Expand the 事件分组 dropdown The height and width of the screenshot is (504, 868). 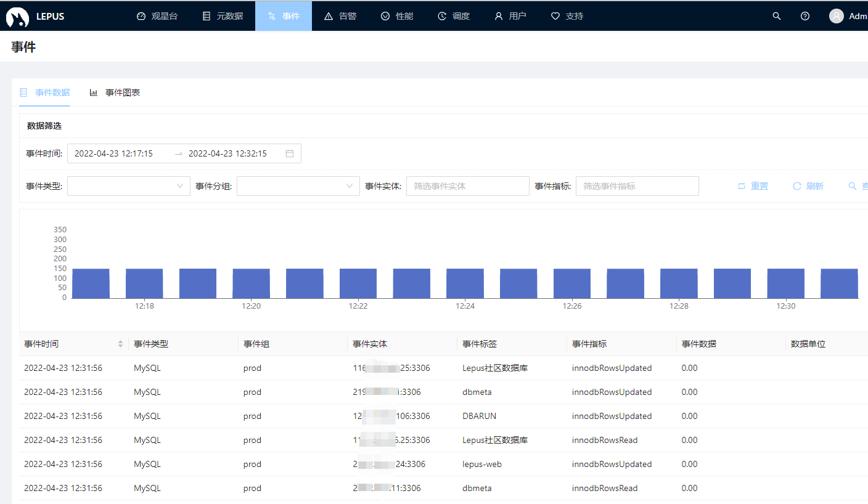pyautogui.click(x=298, y=186)
